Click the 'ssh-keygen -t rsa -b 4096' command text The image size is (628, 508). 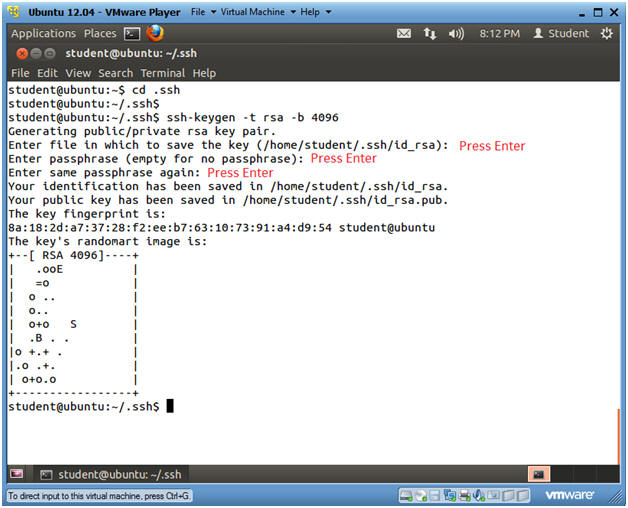tap(253, 117)
